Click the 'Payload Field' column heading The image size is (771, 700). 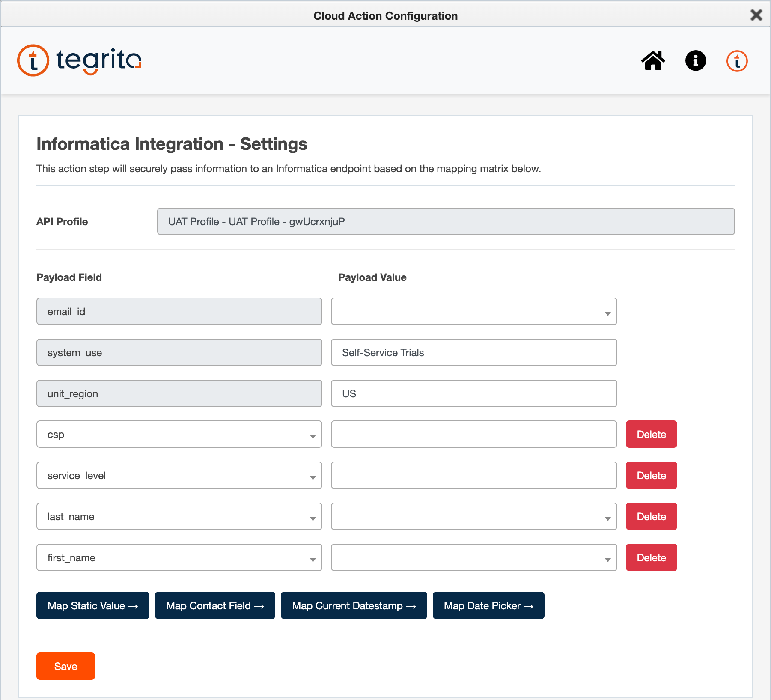click(x=69, y=277)
